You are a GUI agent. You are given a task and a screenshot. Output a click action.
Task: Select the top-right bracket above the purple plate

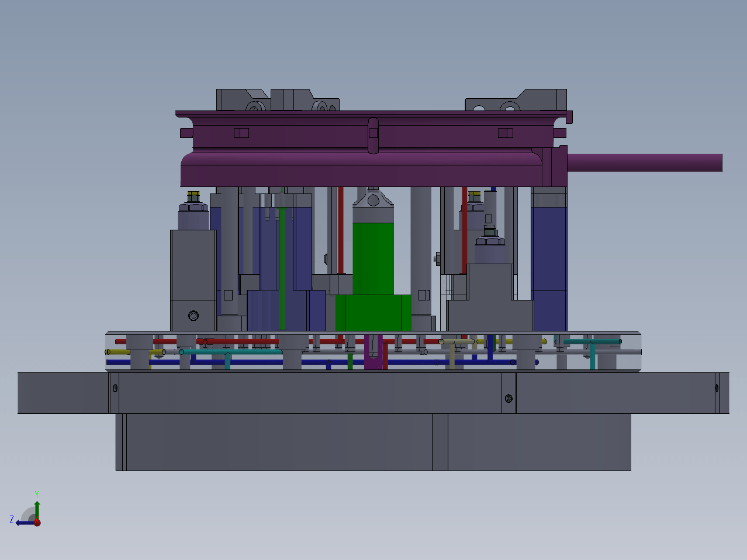(516, 101)
